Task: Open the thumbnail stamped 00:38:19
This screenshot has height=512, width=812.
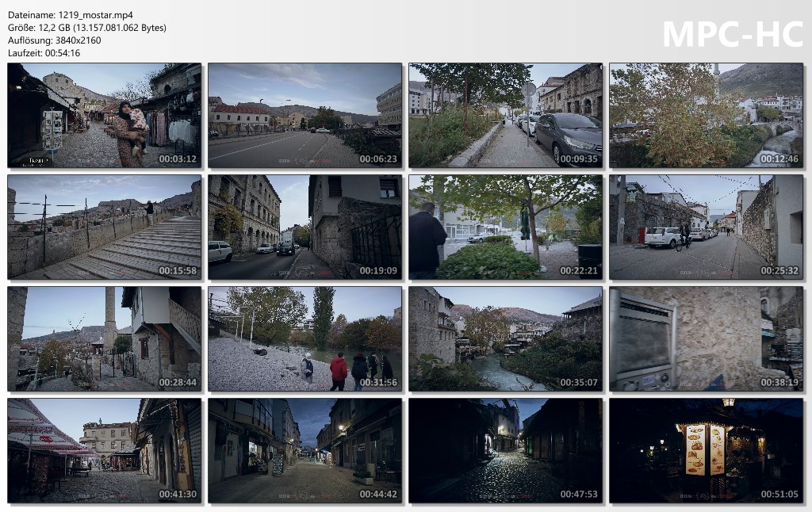Action: [x=707, y=339]
